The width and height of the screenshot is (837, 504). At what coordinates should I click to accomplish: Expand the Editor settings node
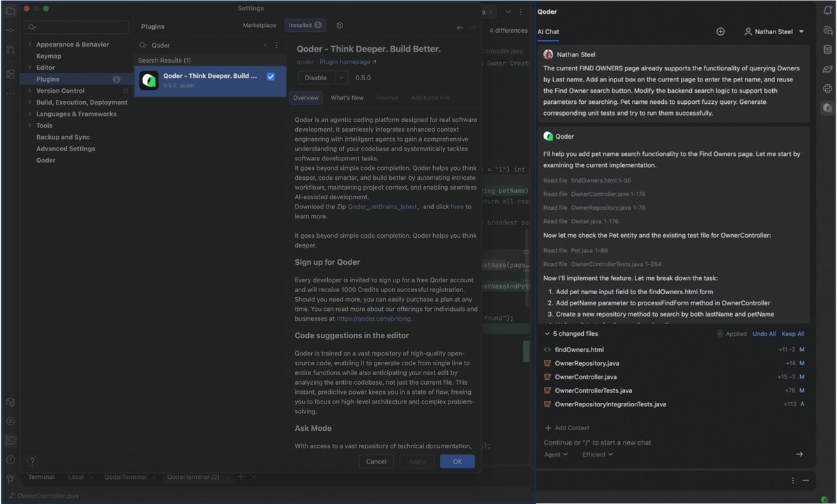[x=29, y=68]
